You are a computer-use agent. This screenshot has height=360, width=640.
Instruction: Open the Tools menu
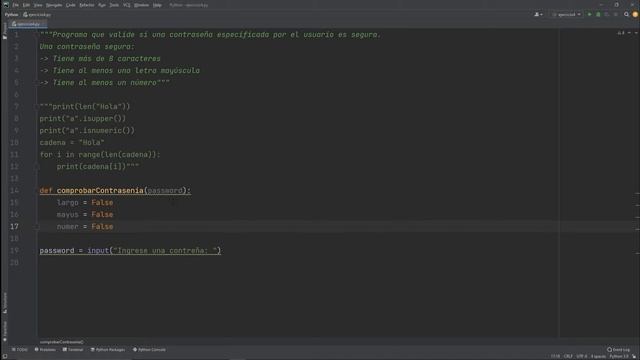(114, 5)
